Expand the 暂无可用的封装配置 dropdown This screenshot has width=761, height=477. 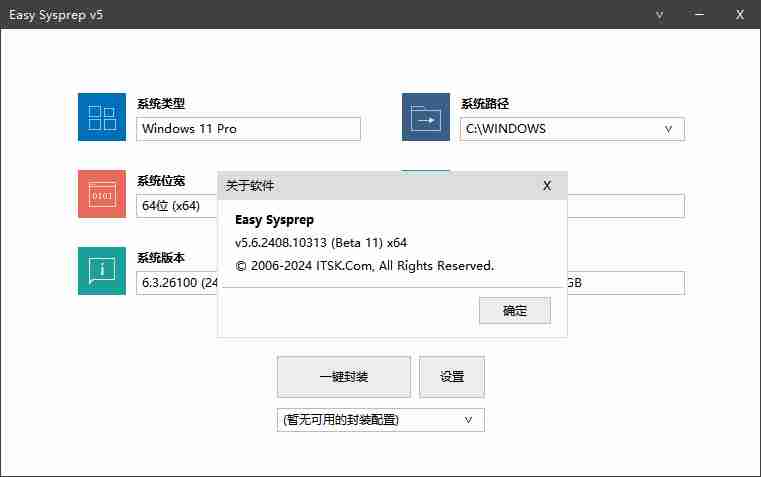[x=468, y=420]
